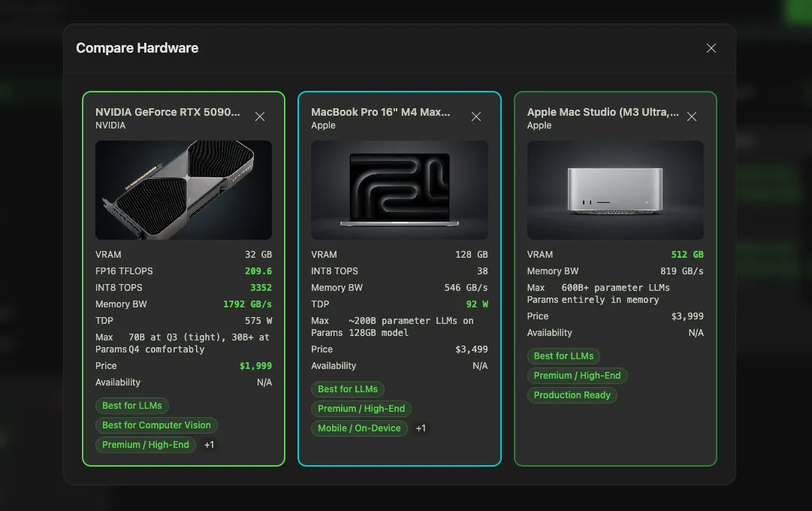Click the Production Ready tag on Mac Studio

(x=572, y=395)
